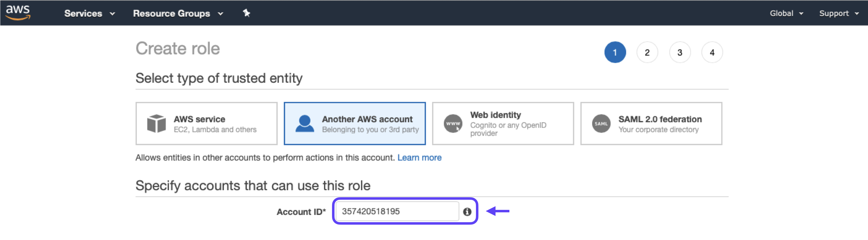Click 'Your corporate directory' text

[659, 130]
